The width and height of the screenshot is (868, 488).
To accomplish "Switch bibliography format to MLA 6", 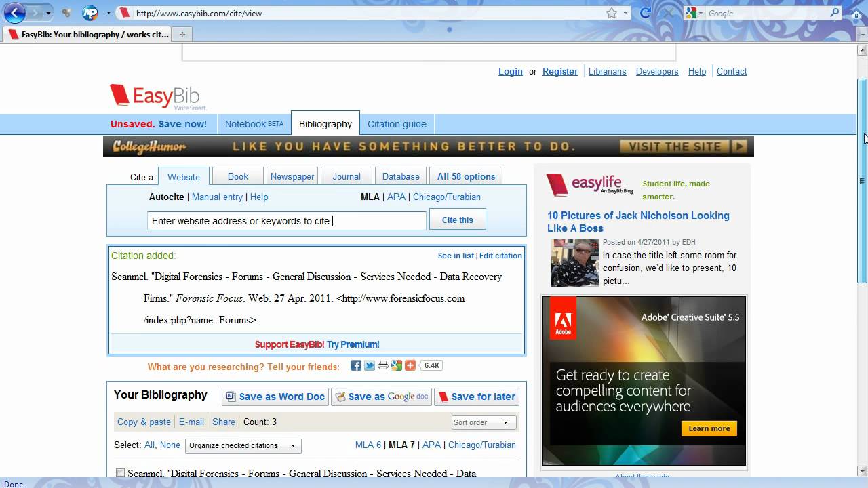I will pos(368,445).
